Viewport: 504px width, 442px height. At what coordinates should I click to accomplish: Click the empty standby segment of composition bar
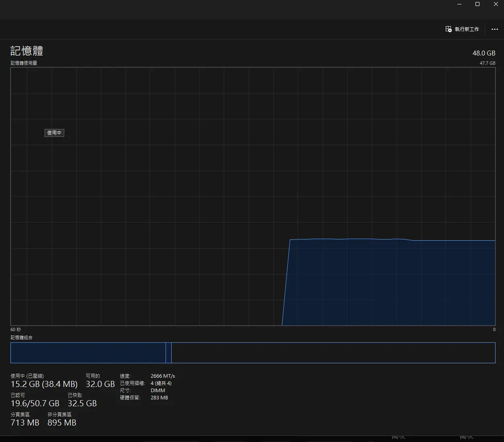point(333,353)
